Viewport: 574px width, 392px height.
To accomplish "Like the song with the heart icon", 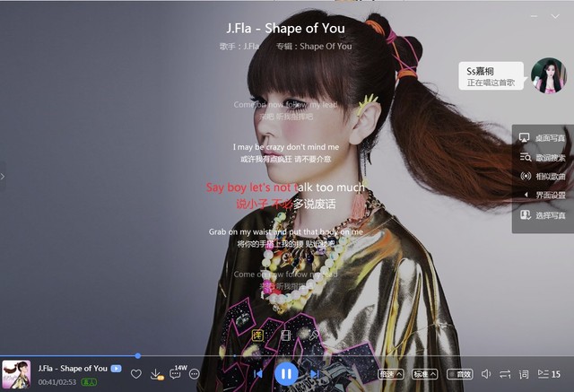I will point(136,374).
